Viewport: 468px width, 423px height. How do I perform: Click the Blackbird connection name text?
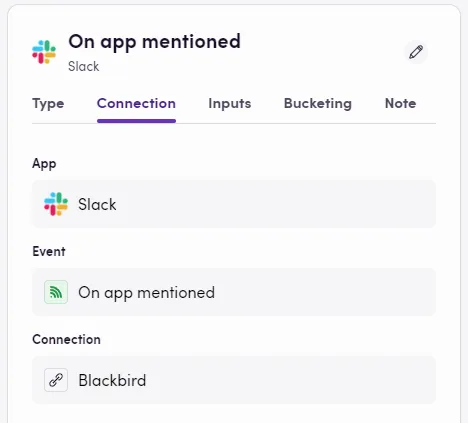[112, 380]
